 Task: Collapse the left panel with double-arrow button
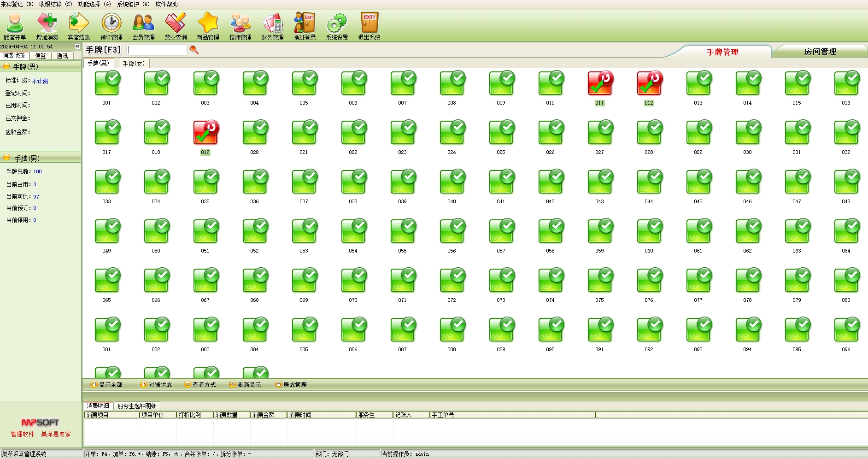(77, 47)
